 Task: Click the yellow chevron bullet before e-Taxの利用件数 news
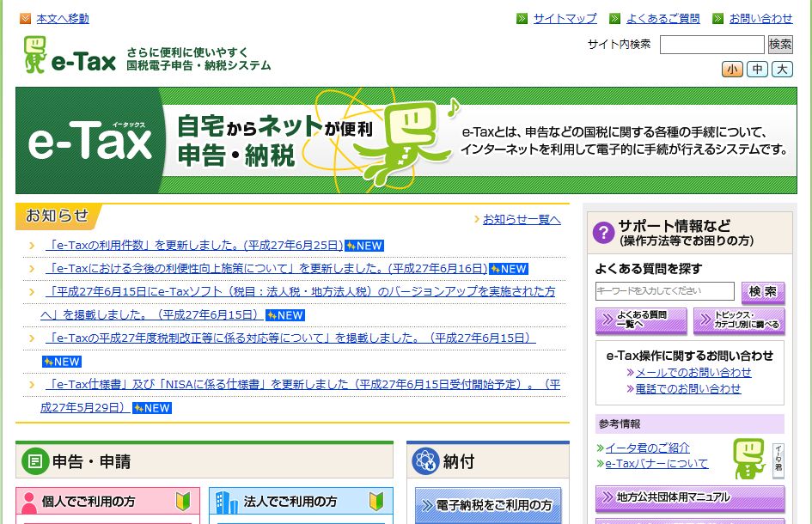point(32,246)
